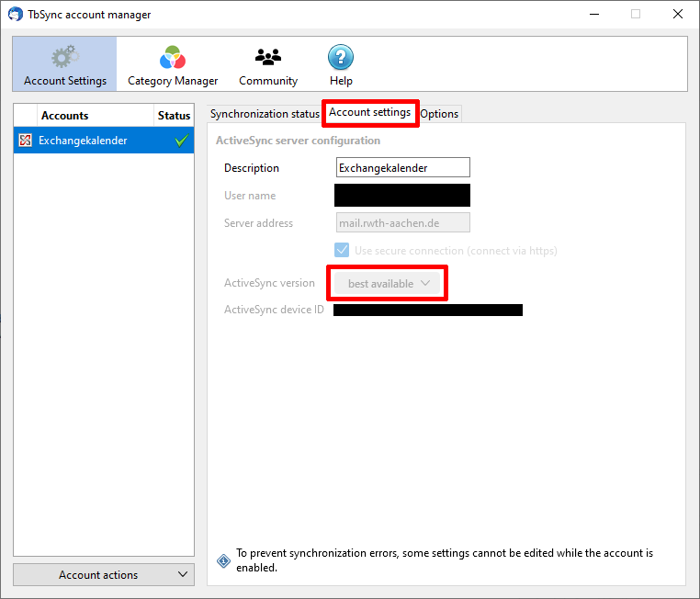Click the info icon beside the warning note

[x=223, y=560]
